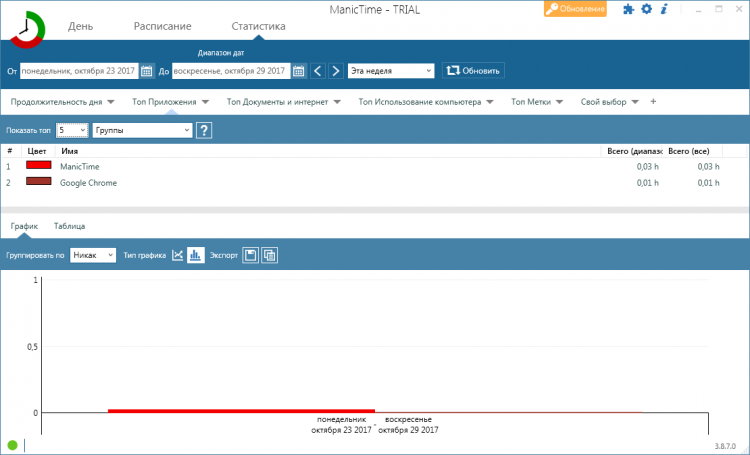Open the Таблица tab
Viewport: 750px width, 455px height.
coord(69,226)
